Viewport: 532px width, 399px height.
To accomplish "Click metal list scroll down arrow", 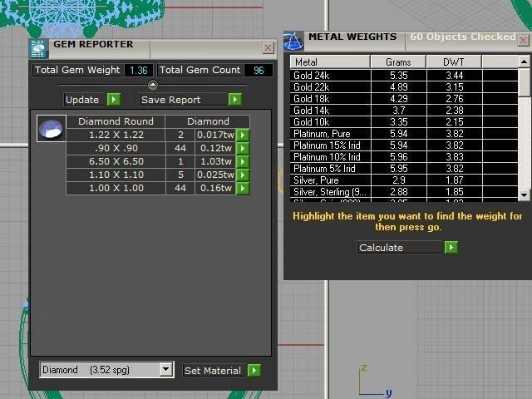I will pos(524,195).
